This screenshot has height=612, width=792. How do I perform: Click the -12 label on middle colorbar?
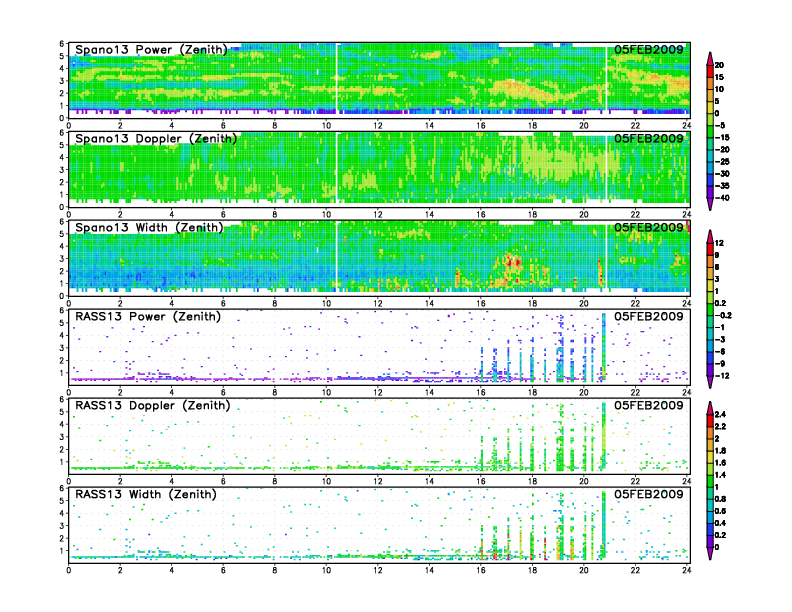click(722, 376)
